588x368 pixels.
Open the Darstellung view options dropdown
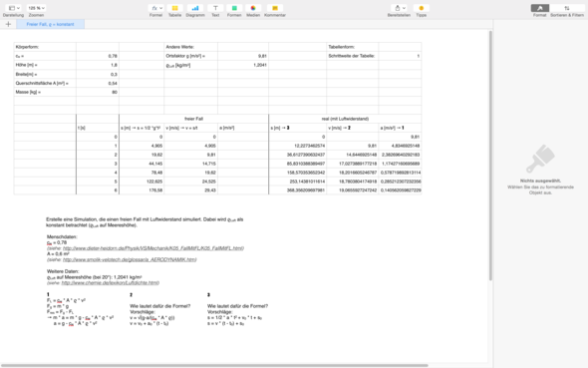click(14, 8)
